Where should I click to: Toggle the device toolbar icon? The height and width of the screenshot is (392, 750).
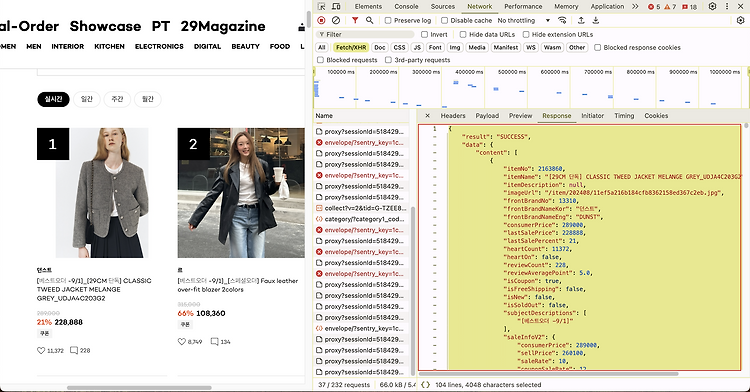[336, 7]
